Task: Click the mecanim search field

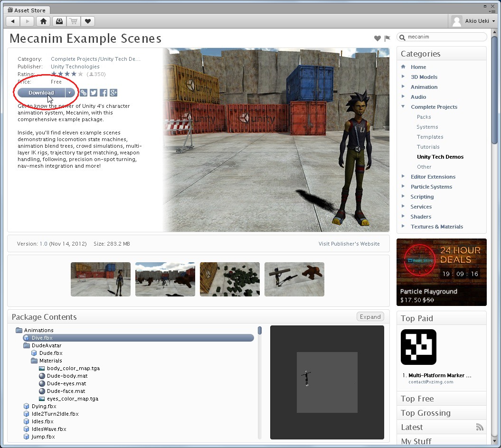Action: 442,37
